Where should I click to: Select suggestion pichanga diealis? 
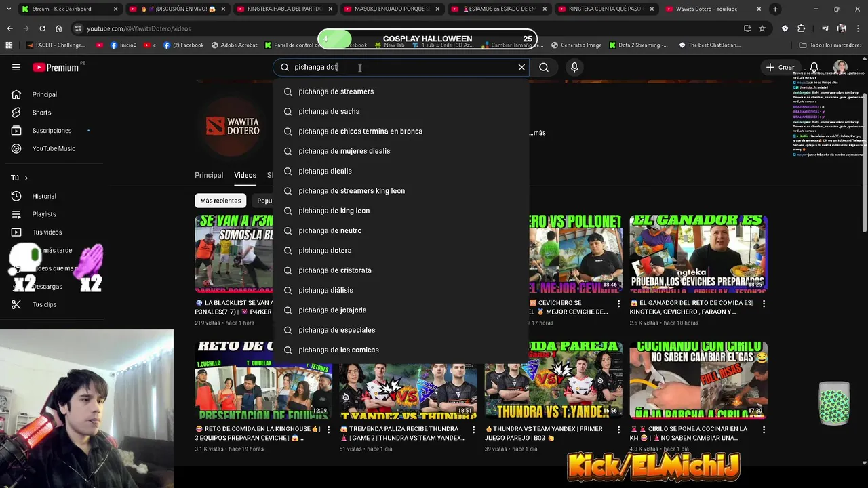click(x=400, y=171)
